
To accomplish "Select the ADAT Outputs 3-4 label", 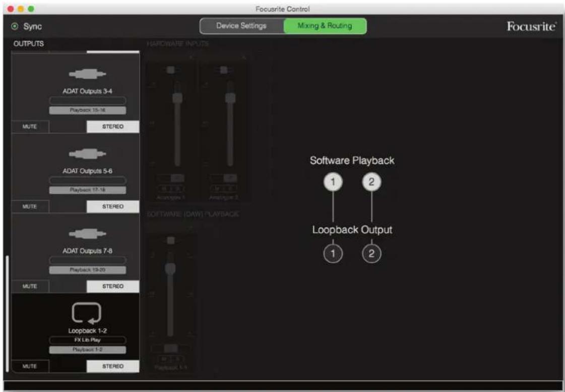I will pos(88,91).
